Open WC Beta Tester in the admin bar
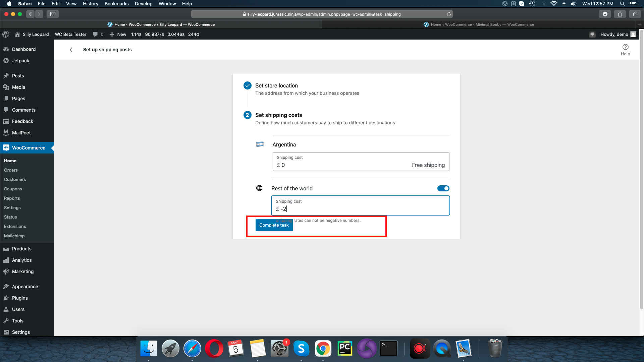 (x=70, y=34)
